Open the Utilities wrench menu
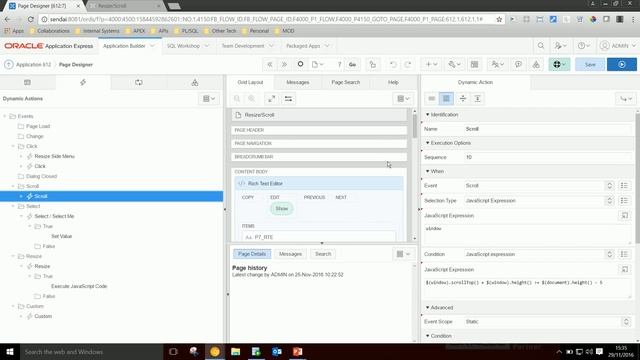 (454, 64)
